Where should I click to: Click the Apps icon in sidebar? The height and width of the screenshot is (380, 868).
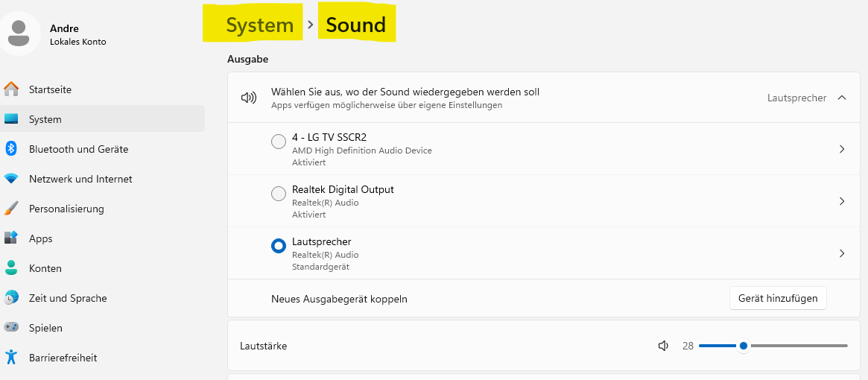click(x=11, y=238)
